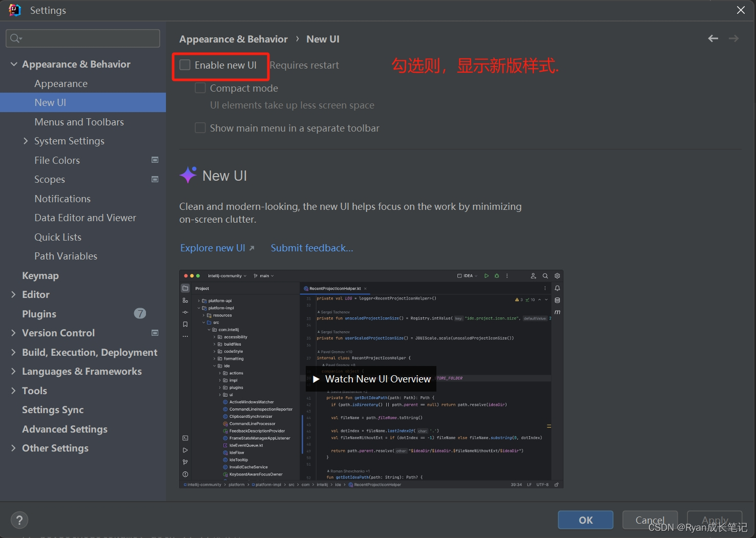Click the New UI preview thumbnail image
The height and width of the screenshot is (538, 756).
click(371, 379)
